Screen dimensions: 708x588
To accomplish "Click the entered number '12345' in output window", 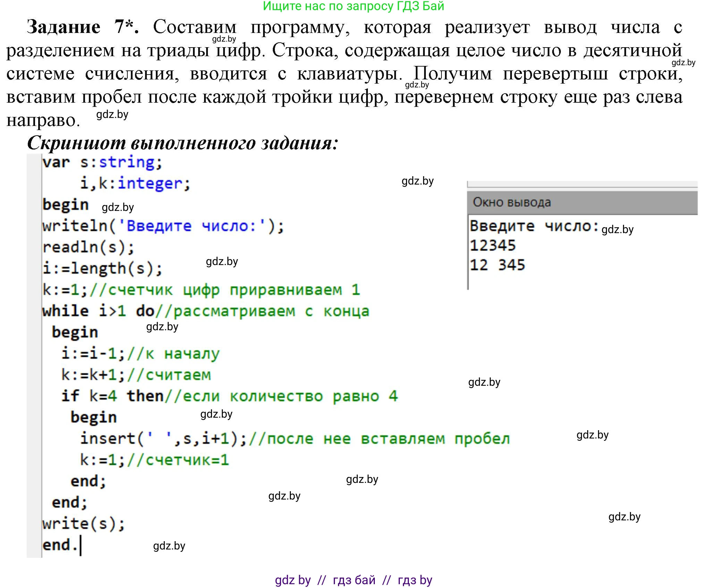I will (x=493, y=245).
